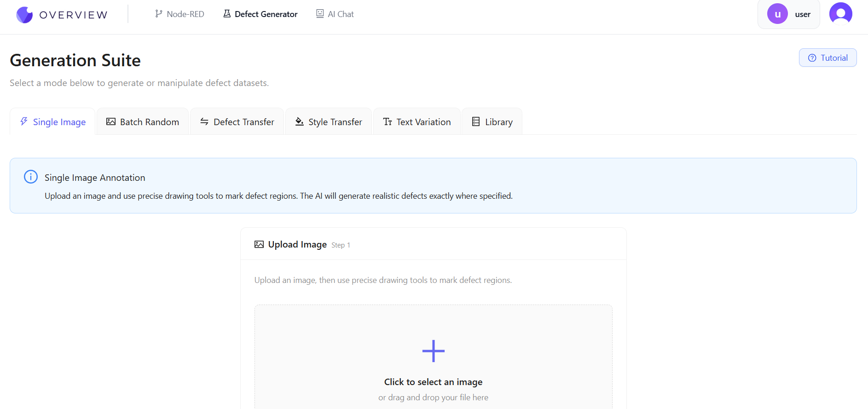Image resolution: width=868 pixels, height=409 pixels.
Task: Switch to the Defect Transfer tab
Action: [x=237, y=122]
